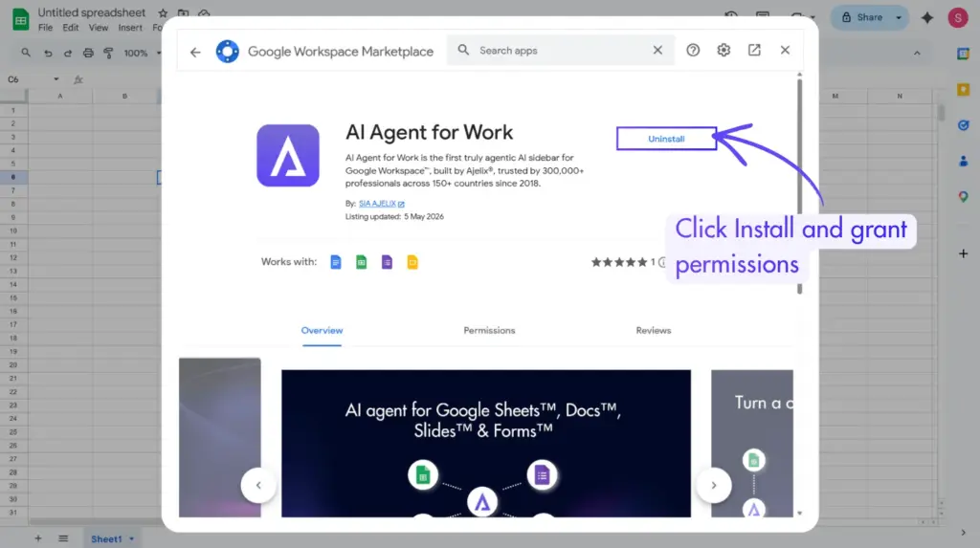Screen dimensions: 980x548
Task: Star the Untitled spreadsheet
Action: click(x=163, y=12)
